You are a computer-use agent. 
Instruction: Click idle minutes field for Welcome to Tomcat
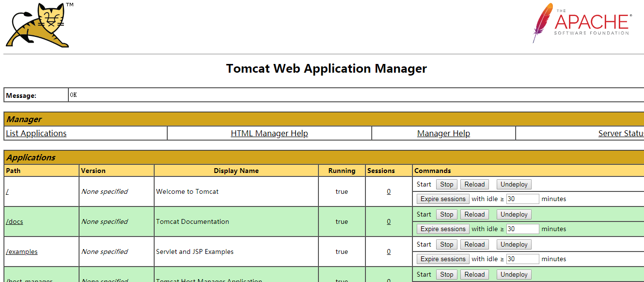(x=522, y=199)
